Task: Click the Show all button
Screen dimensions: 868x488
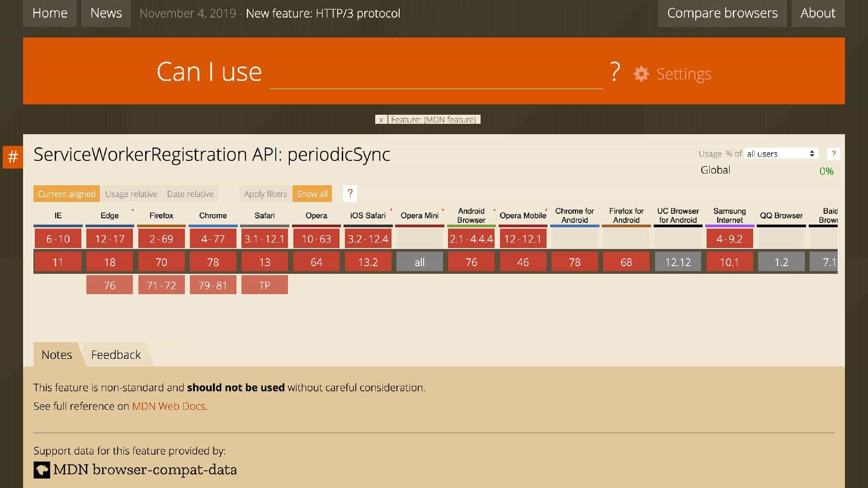Action: coord(312,194)
